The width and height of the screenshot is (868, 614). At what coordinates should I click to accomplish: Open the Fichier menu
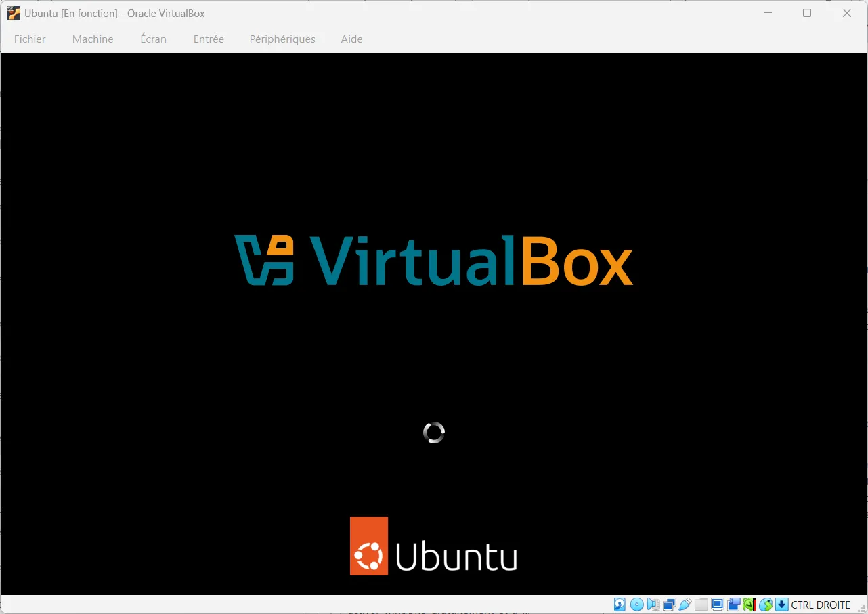pos(30,39)
